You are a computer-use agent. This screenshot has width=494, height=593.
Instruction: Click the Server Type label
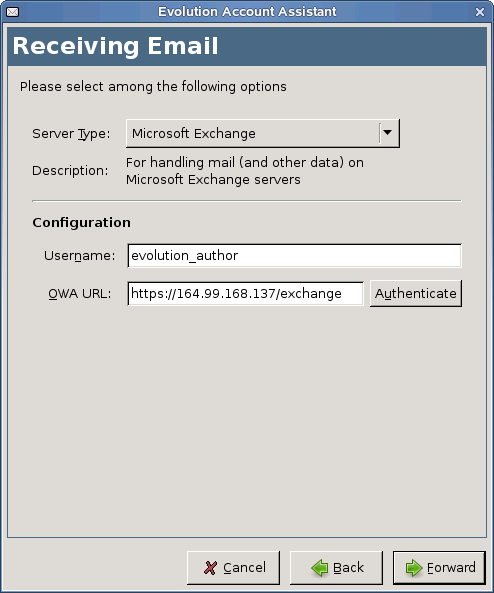[x=71, y=134]
